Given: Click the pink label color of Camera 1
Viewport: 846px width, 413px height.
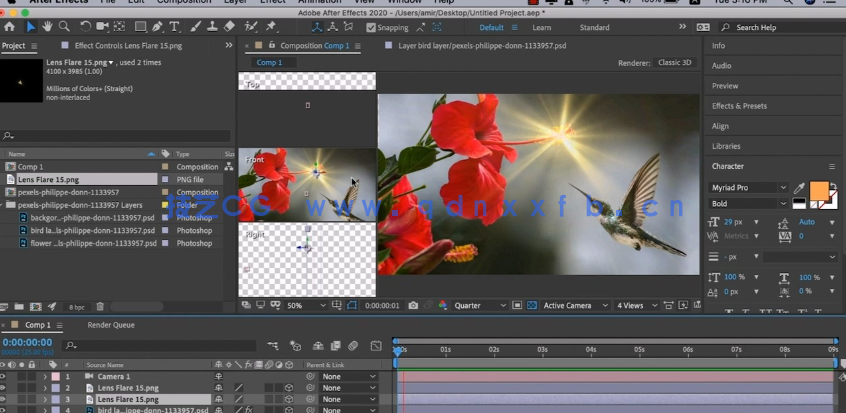Looking at the screenshot, I should tap(56, 376).
